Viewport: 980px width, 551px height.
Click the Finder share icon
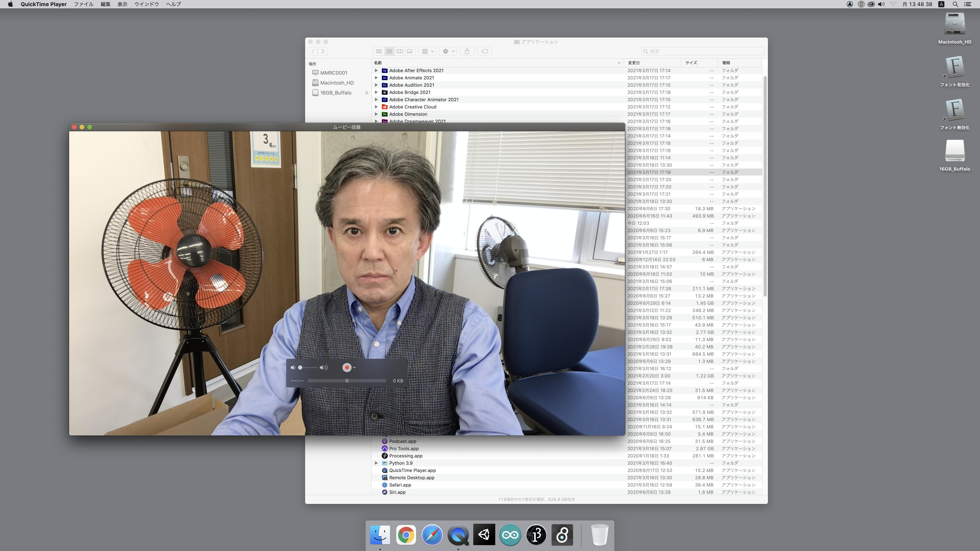[x=467, y=51]
